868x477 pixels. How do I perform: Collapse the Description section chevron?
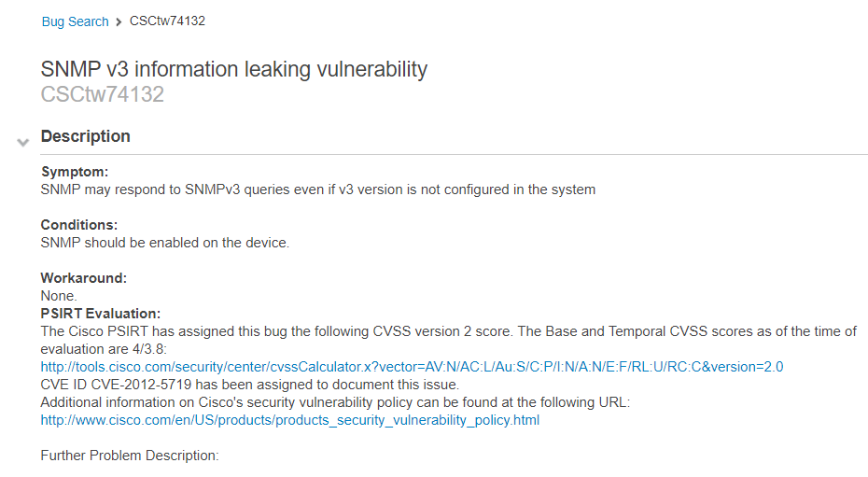pos(23,143)
